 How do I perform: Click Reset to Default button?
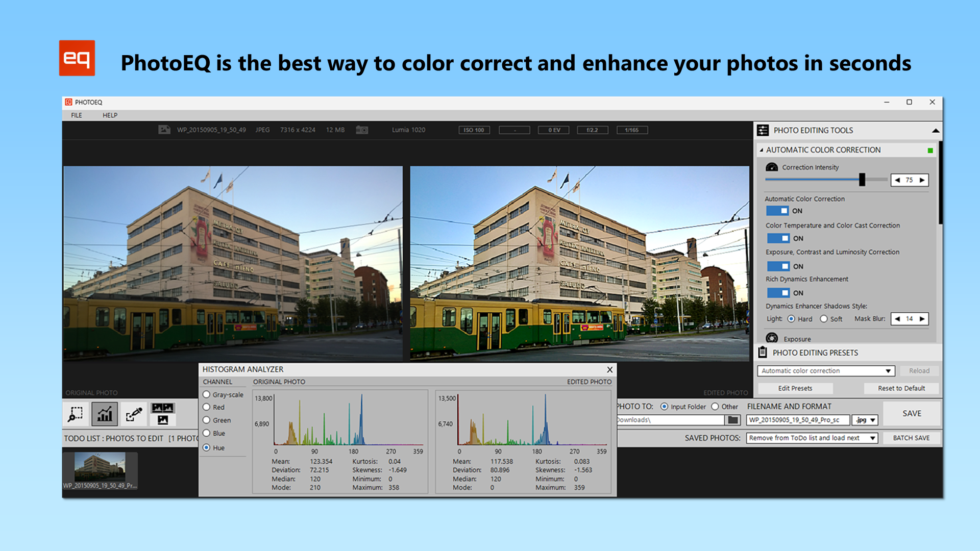[901, 388]
